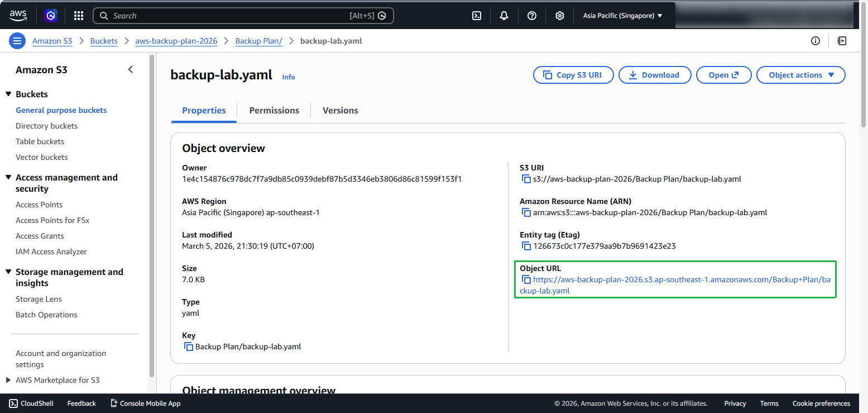868x413 pixels.
Task: Open IAM Access Analyzer
Action: tap(51, 252)
